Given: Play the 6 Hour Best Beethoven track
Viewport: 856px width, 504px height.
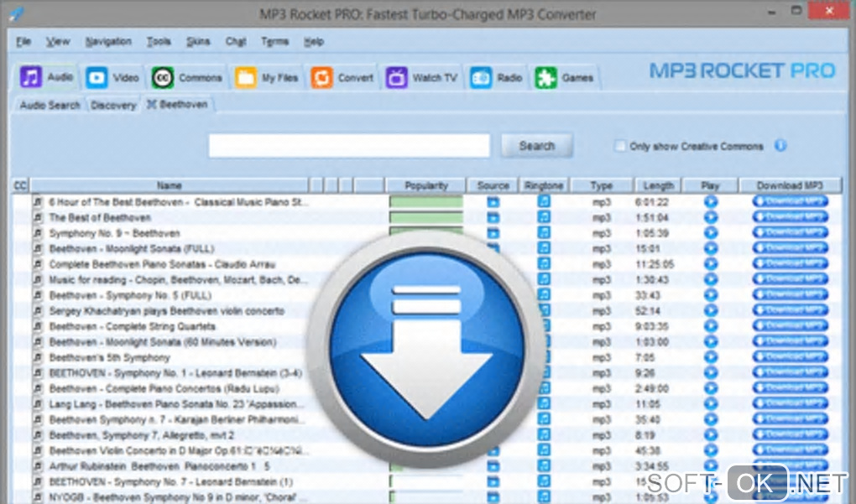Looking at the screenshot, I should (710, 202).
